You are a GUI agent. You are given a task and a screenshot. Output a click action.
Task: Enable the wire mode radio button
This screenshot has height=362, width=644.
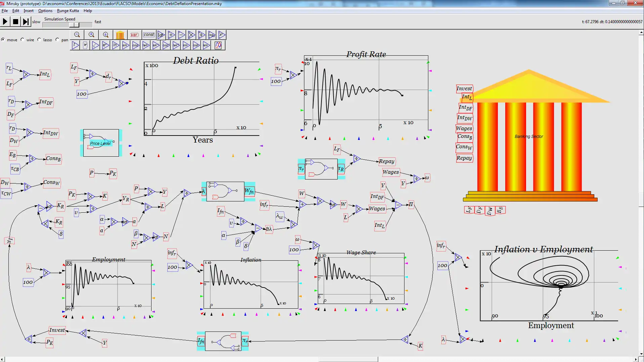(22, 40)
